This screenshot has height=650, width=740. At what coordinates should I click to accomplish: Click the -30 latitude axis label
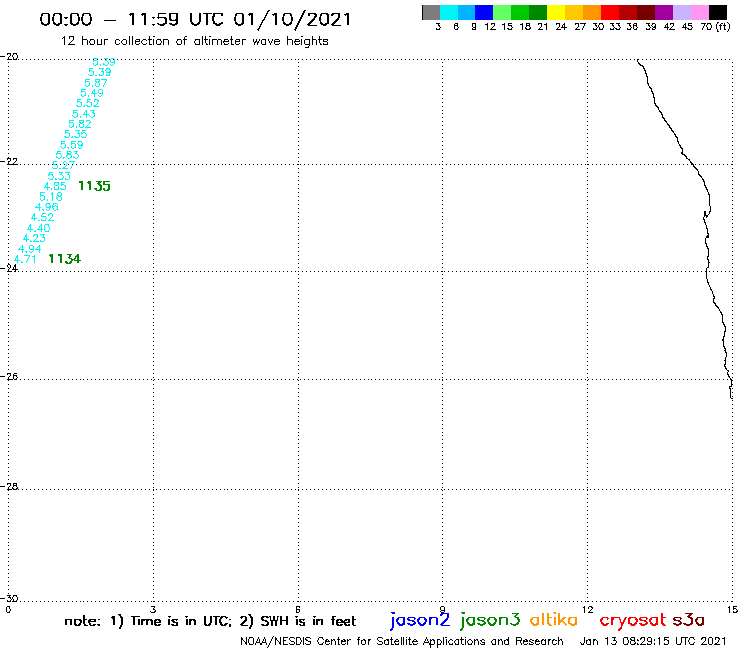click(9, 599)
